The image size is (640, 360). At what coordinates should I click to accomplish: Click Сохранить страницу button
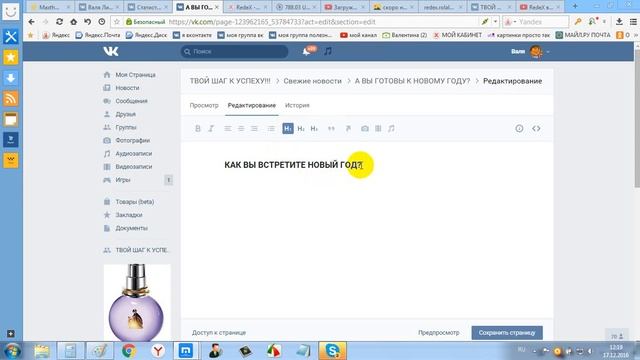click(507, 333)
